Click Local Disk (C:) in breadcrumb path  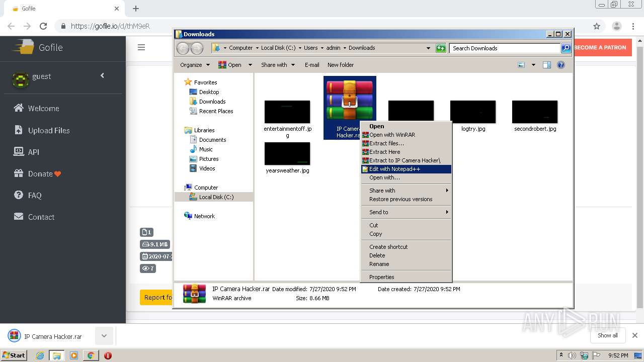click(278, 48)
